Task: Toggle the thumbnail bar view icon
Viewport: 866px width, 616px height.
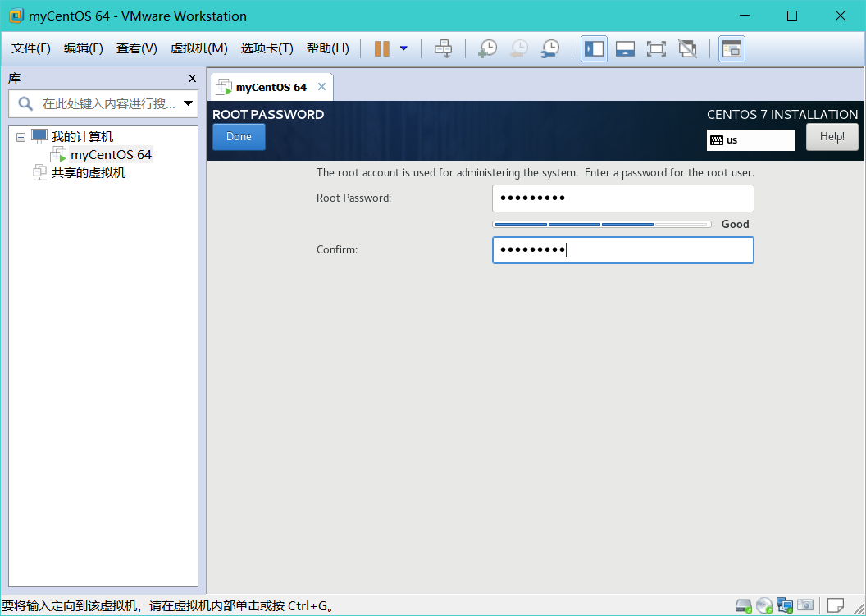Action: click(x=625, y=48)
